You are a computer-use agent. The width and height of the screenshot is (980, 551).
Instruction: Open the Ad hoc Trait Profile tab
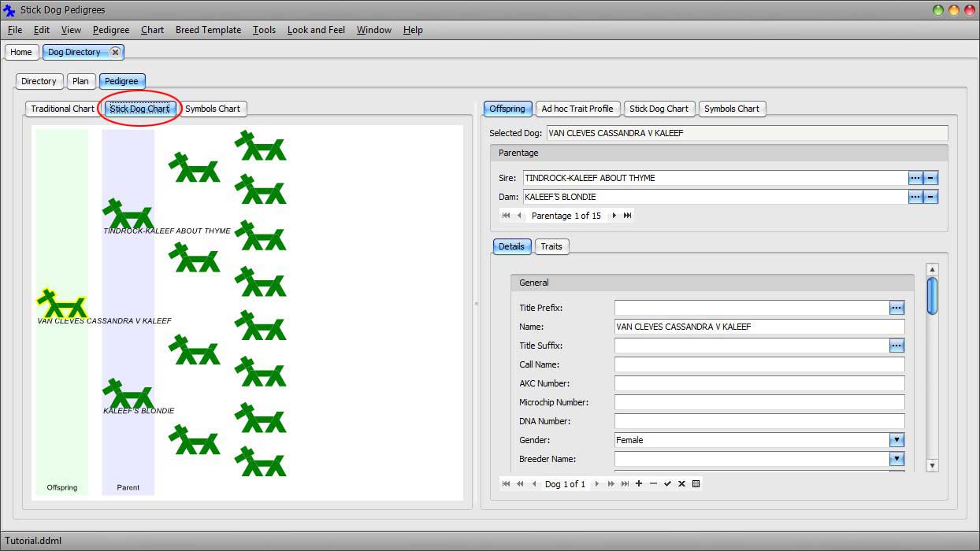tap(577, 109)
